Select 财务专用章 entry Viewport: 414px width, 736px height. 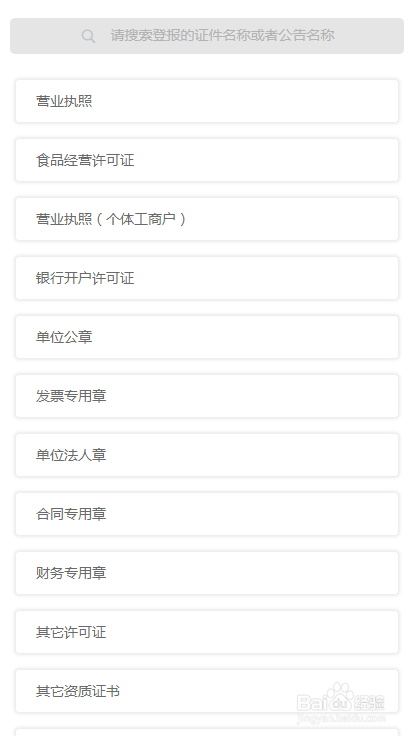(x=207, y=573)
